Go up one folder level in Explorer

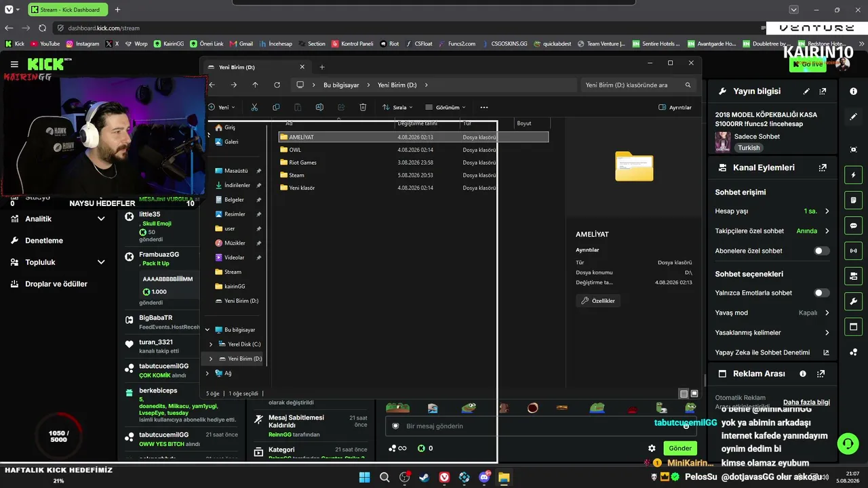255,85
